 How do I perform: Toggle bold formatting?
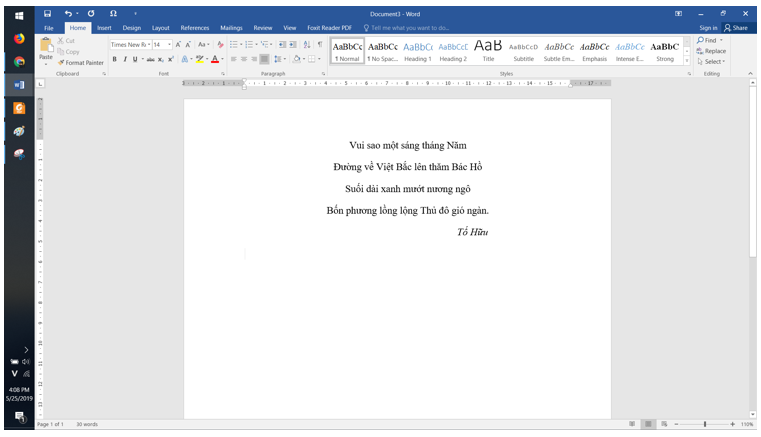click(x=114, y=59)
